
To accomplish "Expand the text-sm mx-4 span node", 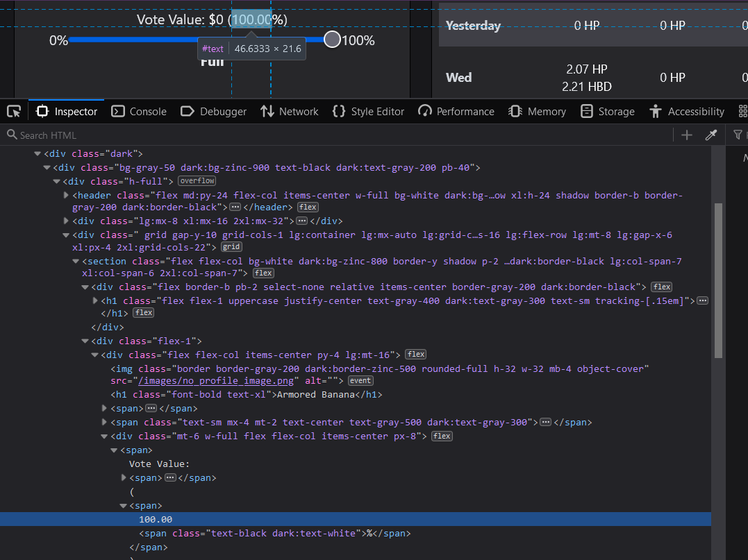I will point(104,422).
